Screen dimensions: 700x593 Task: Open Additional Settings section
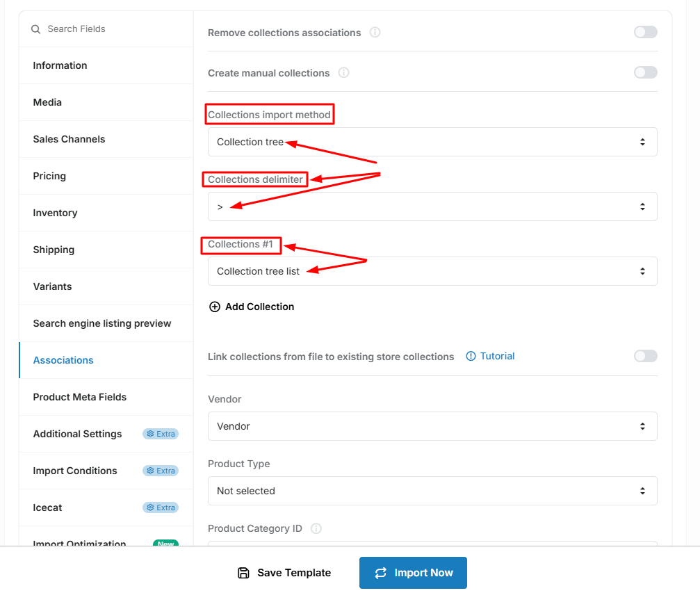point(106,434)
